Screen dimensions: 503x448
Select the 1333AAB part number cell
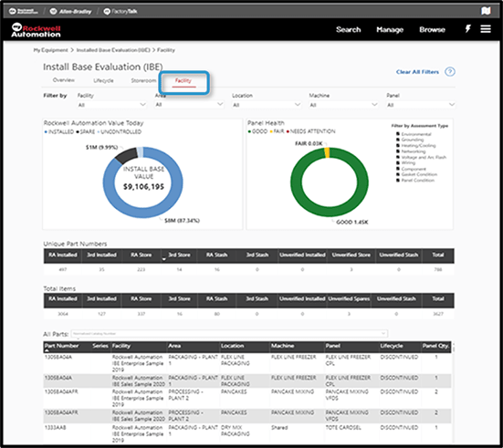pos(55,428)
